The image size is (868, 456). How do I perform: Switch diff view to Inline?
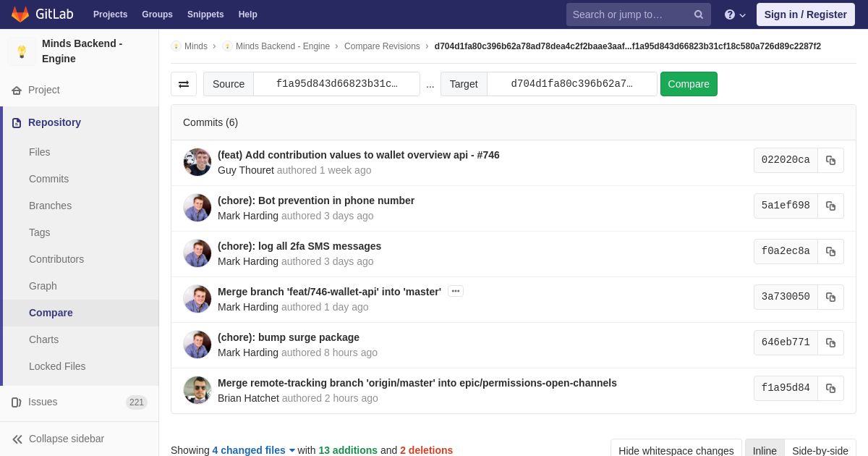(x=764, y=450)
